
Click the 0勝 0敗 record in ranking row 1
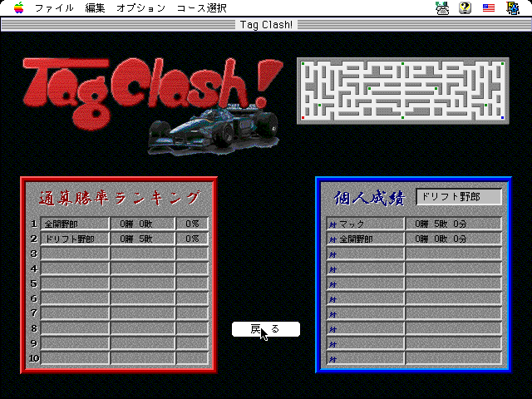tap(142, 224)
